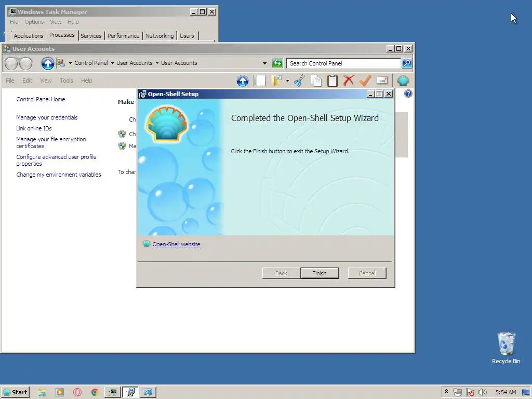
Task: Click the blue help question mark icon
Action: [408, 94]
